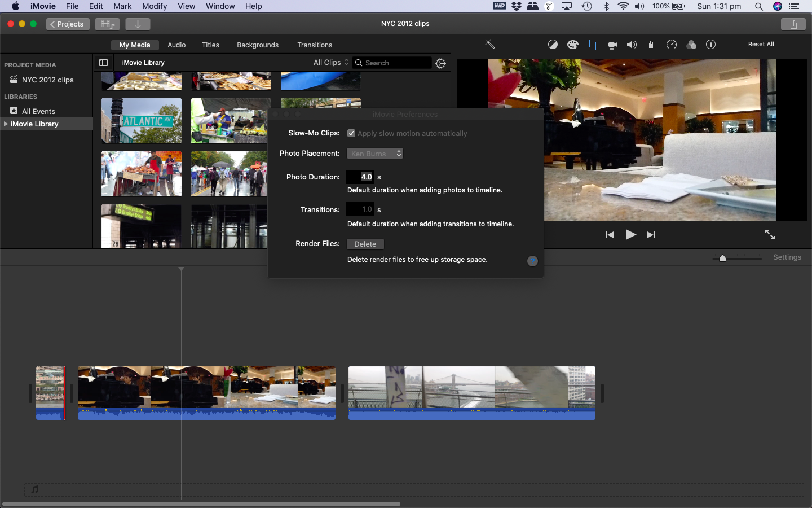This screenshot has height=508, width=812.
Task: Enter fullscreen playback with the expand arrows
Action: click(770, 235)
